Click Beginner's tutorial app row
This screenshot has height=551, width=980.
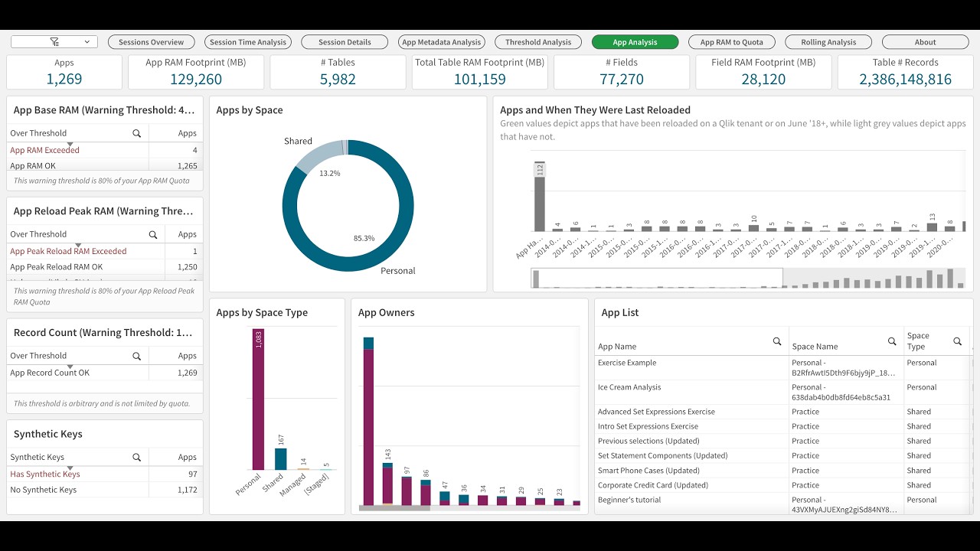pos(782,504)
